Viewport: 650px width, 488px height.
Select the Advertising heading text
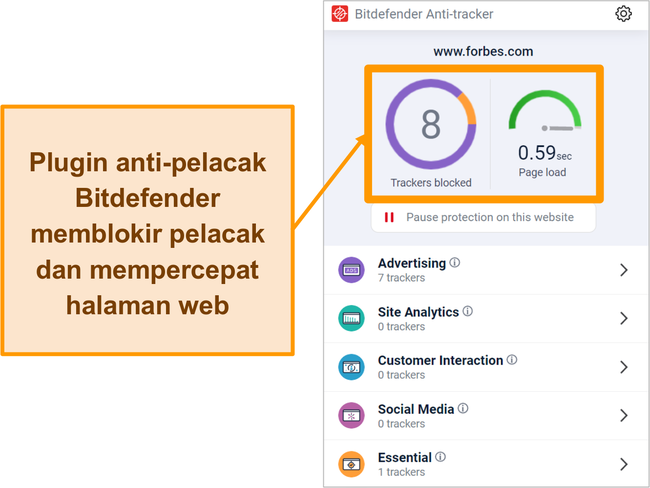tap(412, 263)
